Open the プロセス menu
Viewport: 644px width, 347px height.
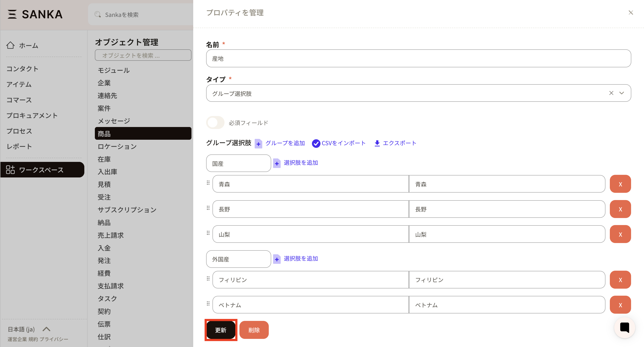pyautogui.click(x=19, y=131)
